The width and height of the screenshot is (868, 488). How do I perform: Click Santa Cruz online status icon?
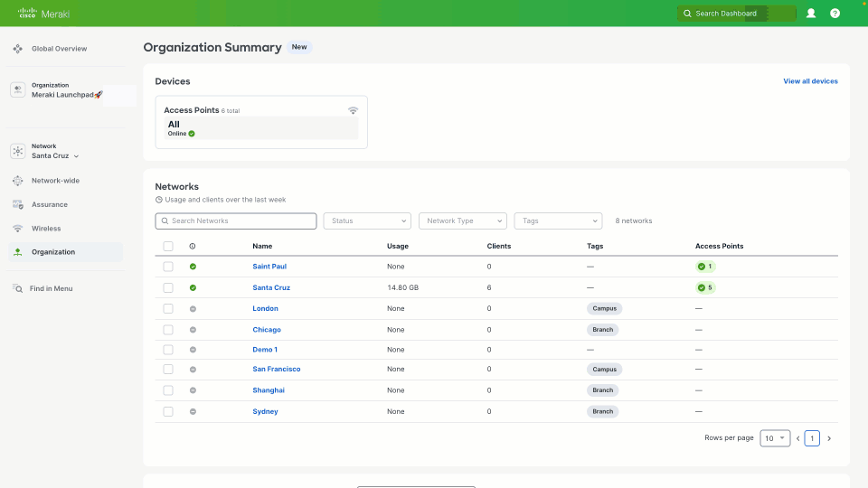193,287
